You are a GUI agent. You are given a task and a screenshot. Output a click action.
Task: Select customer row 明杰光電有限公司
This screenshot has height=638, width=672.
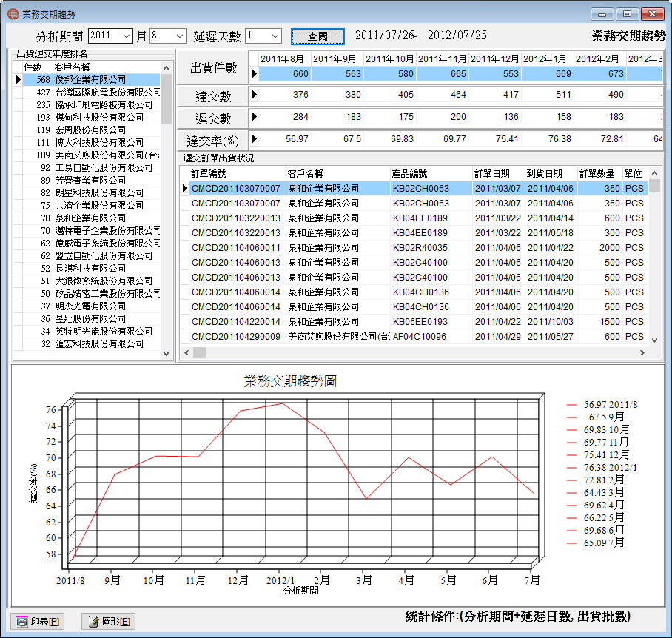coord(91,306)
